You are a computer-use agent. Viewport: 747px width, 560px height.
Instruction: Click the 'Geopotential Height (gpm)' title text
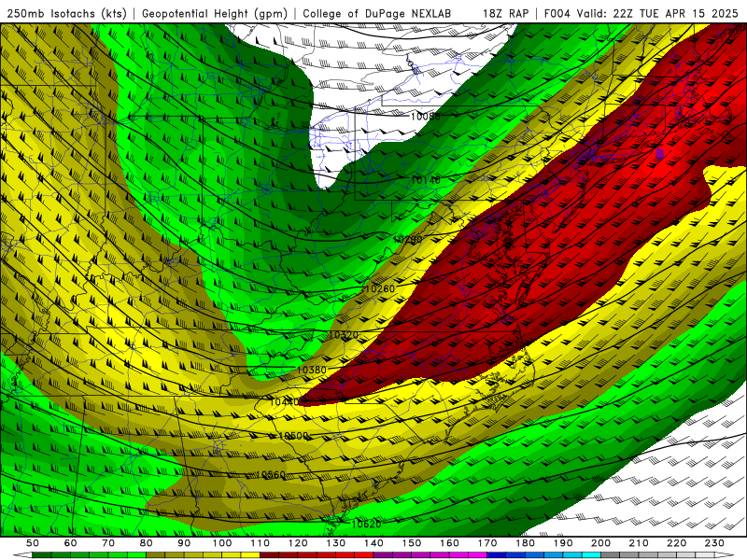coord(215,13)
